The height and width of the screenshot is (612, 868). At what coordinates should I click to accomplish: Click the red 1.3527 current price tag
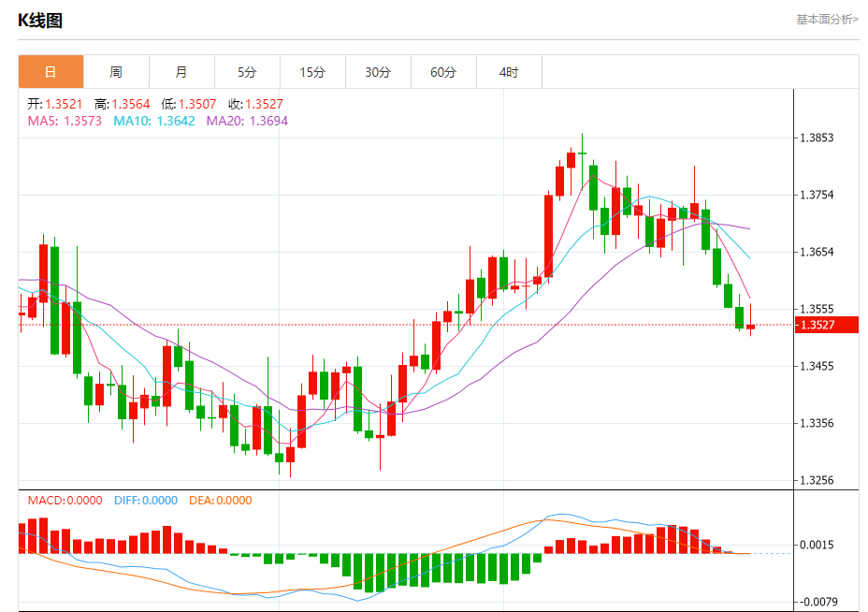pos(827,325)
